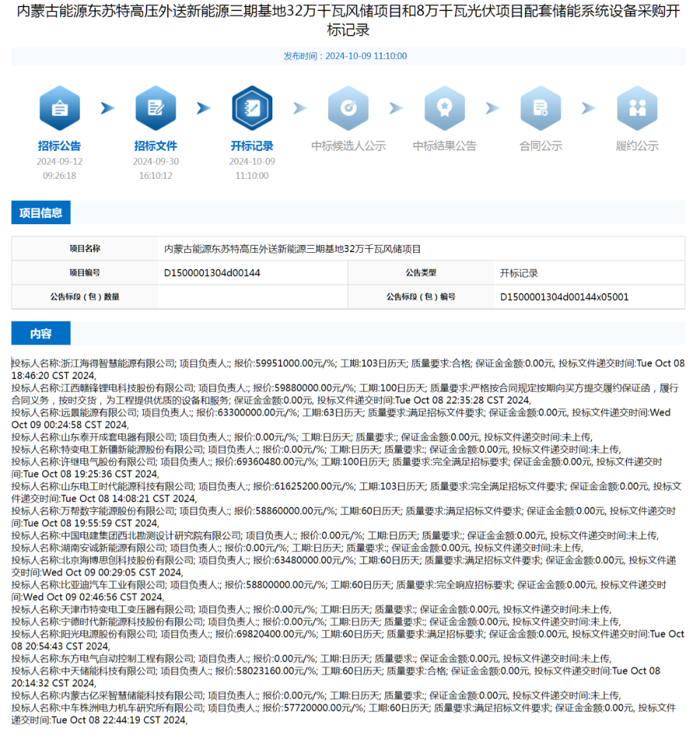Click the 发布时间 2024-10-09 11:10:00 text

[x=345, y=56]
